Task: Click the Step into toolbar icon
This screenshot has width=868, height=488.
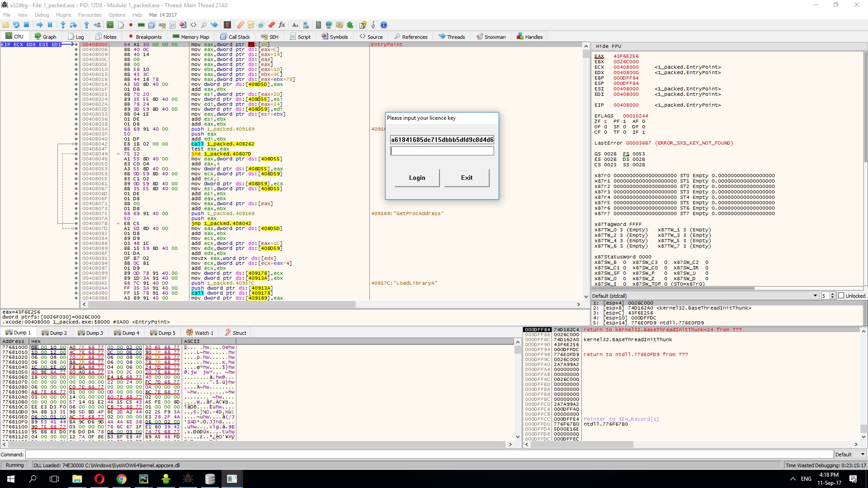Action: tap(63, 25)
